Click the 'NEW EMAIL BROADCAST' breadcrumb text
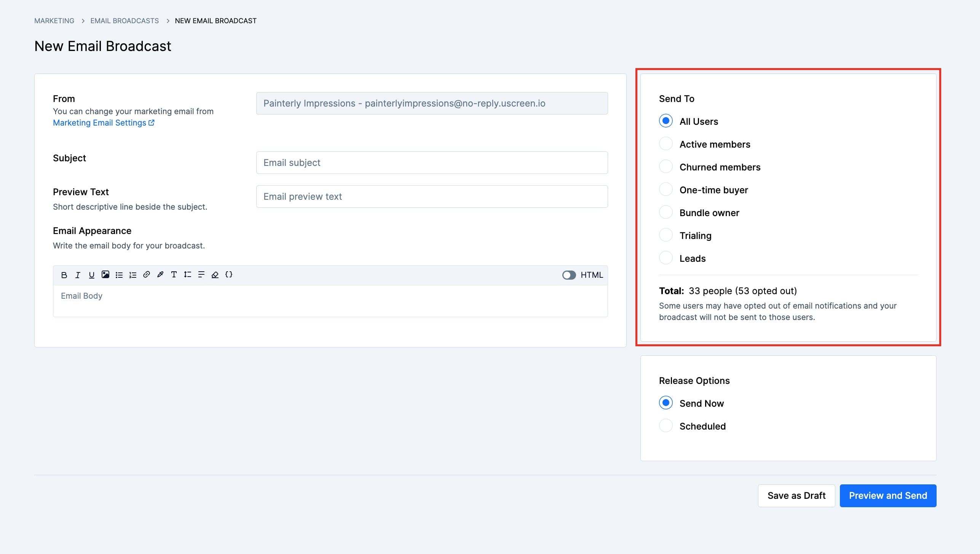The width and height of the screenshot is (980, 554). [x=216, y=21]
